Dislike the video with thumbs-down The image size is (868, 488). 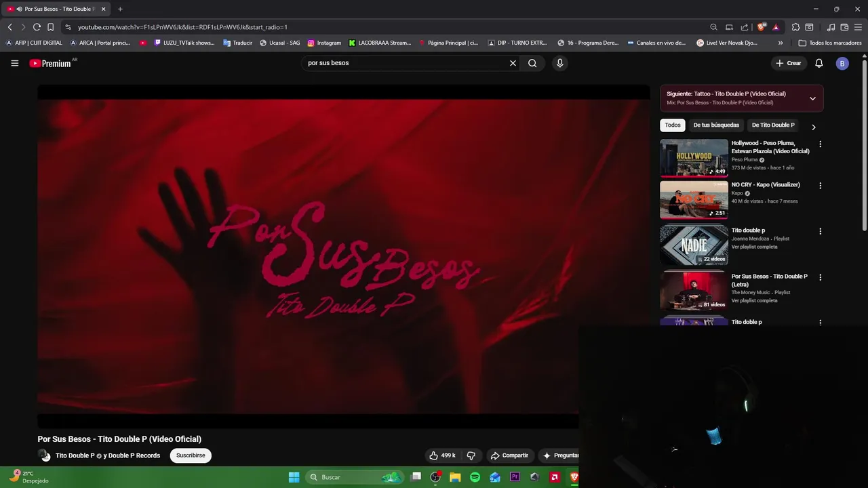[471, 455]
